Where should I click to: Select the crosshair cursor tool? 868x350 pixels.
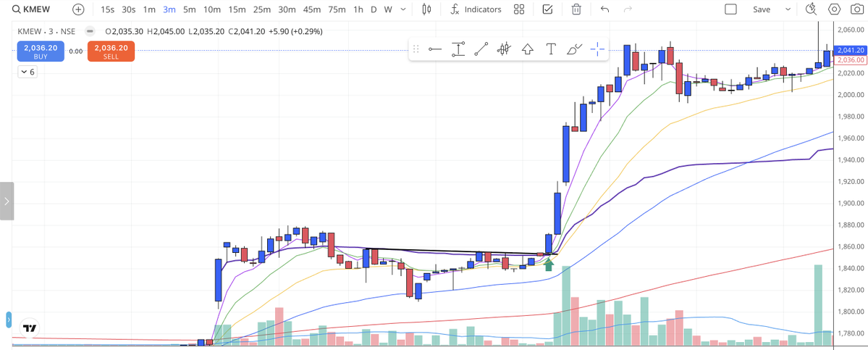point(597,49)
